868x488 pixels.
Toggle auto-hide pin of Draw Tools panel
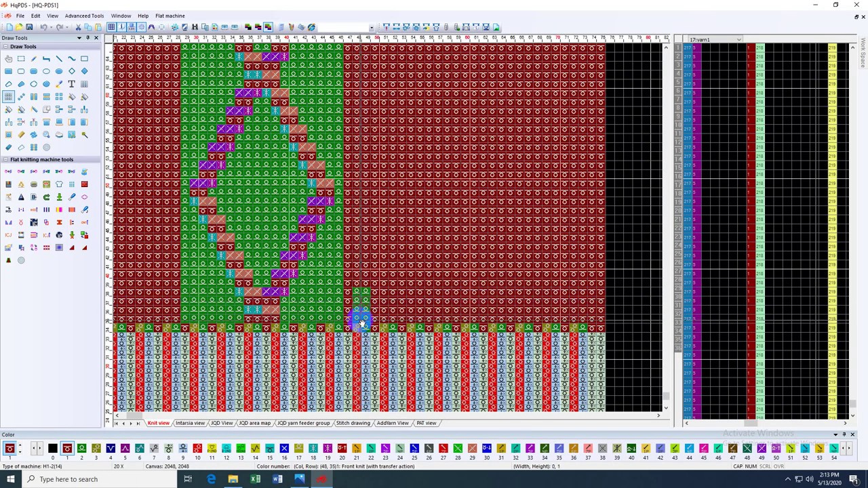pyautogui.click(x=87, y=38)
